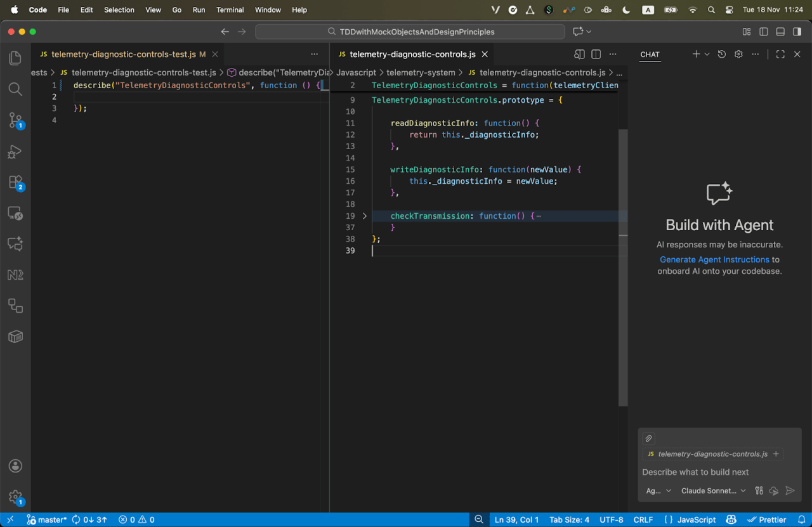Click CRLF end of line selector
Screen dimensions: 812x527
click(643, 519)
